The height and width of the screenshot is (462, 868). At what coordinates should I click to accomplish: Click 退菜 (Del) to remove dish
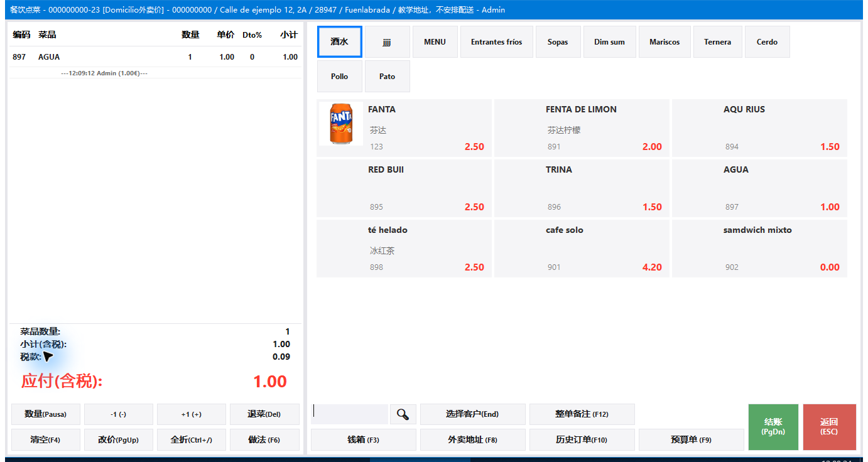(264, 414)
